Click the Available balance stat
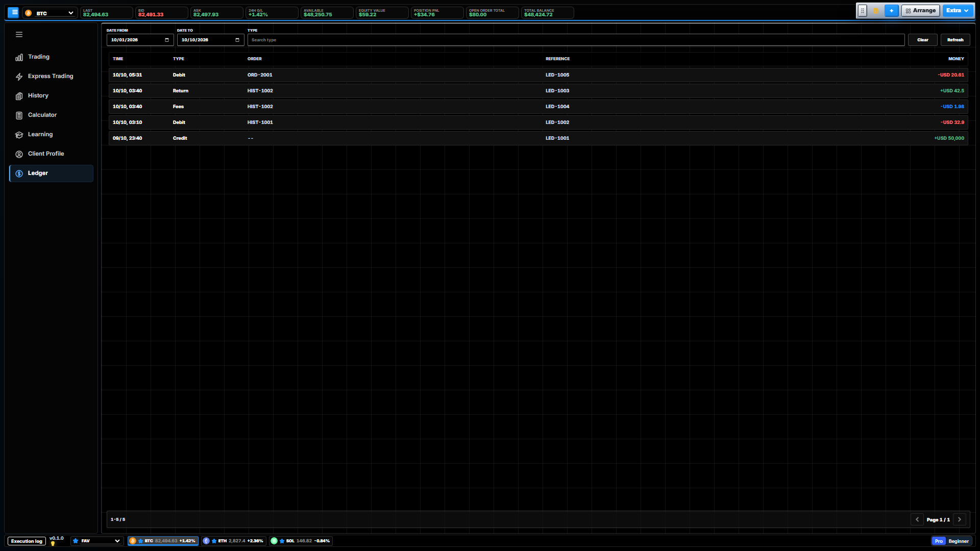 327,13
